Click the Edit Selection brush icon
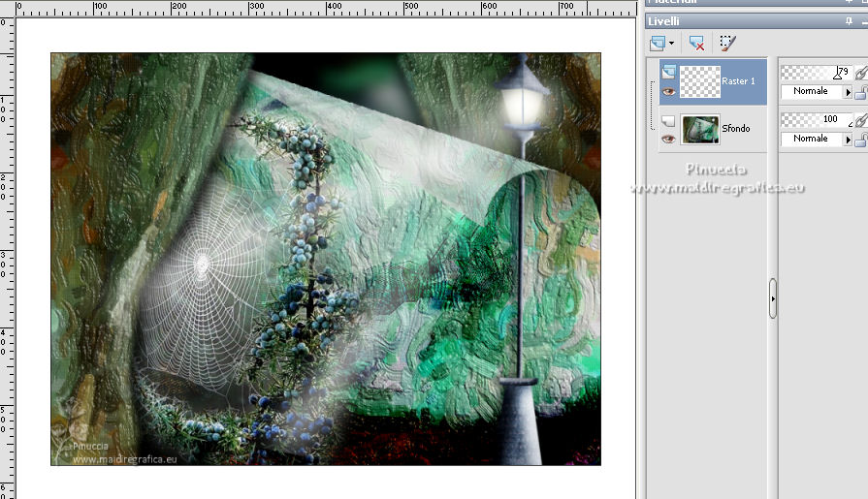 click(726, 44)
